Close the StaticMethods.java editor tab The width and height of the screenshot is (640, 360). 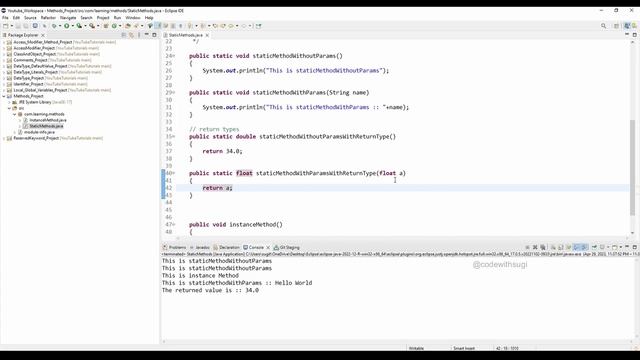pyautogui.click(x=207, y=35)
